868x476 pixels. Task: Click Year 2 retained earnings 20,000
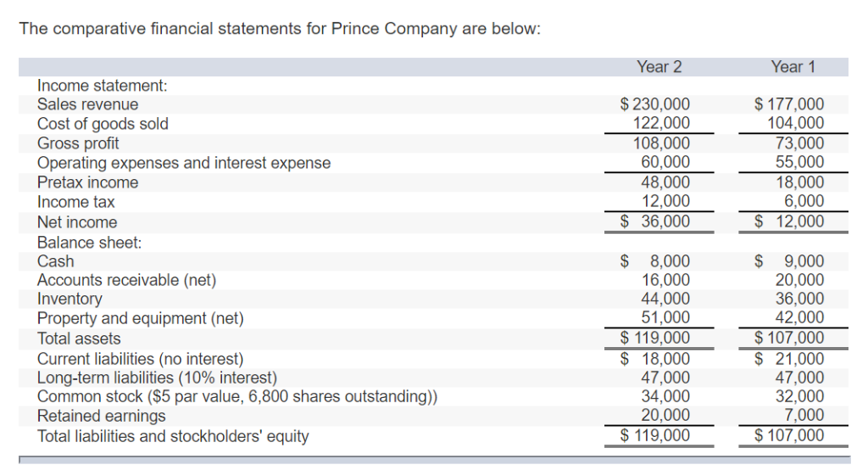[665, 415]
